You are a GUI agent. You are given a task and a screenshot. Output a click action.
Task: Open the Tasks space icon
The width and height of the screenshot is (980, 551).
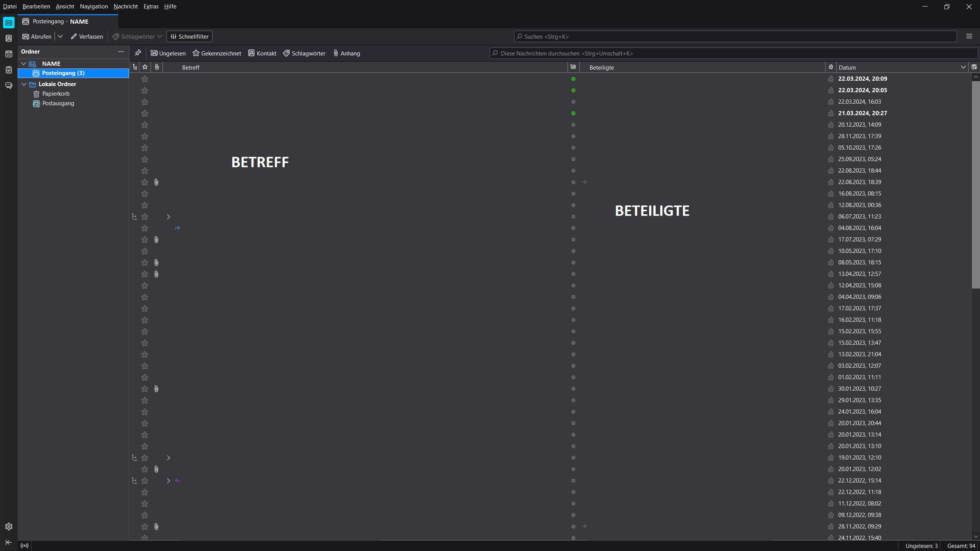[x=9, y=70]
